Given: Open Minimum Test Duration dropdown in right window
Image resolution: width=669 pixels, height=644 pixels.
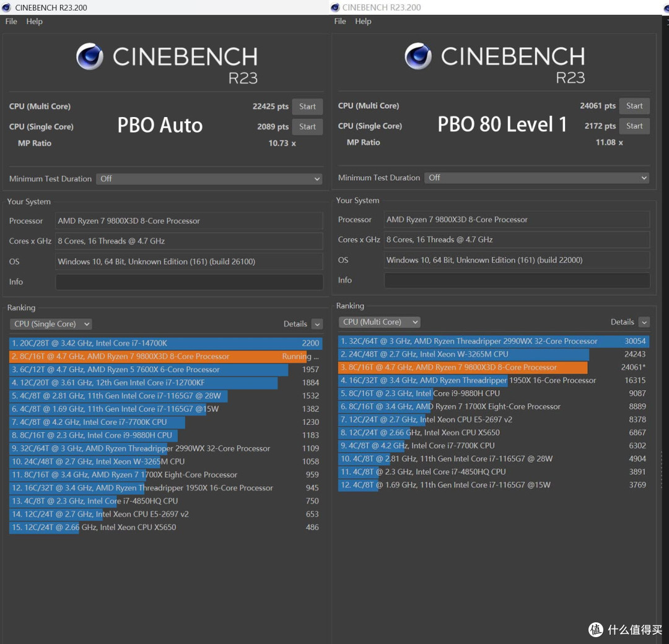Looking at the screenshot, I should click(x=536, y=178).
